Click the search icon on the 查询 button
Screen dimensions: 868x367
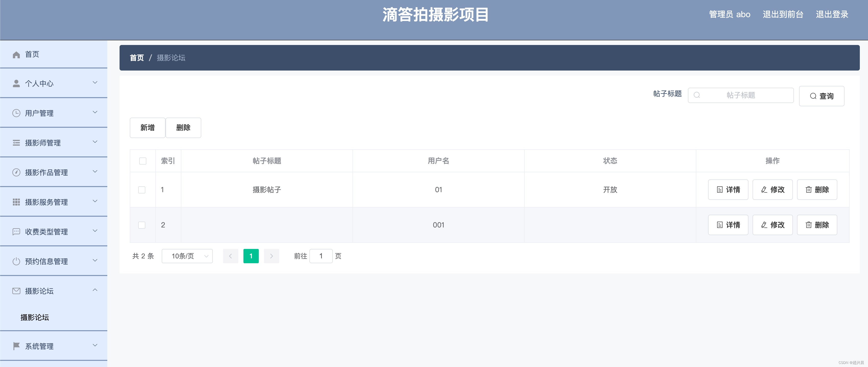point(813,96)
